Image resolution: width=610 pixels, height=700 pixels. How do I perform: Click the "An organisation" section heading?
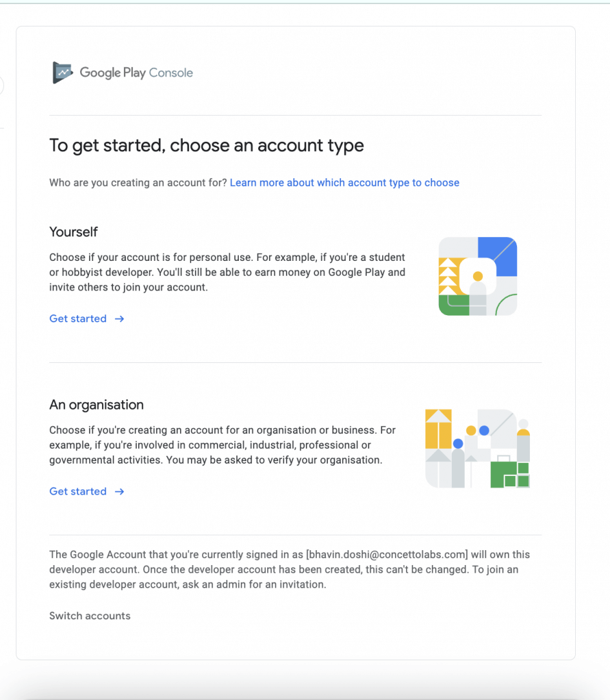[x=96, y=405]
